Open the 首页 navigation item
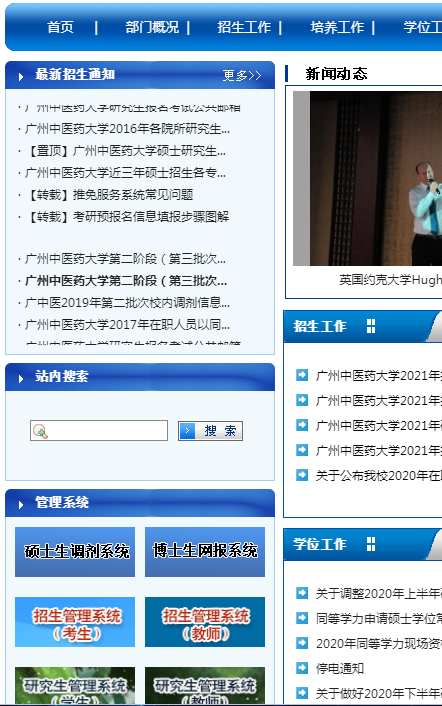This screenshot has height=706, width=442. pos(60,27)
